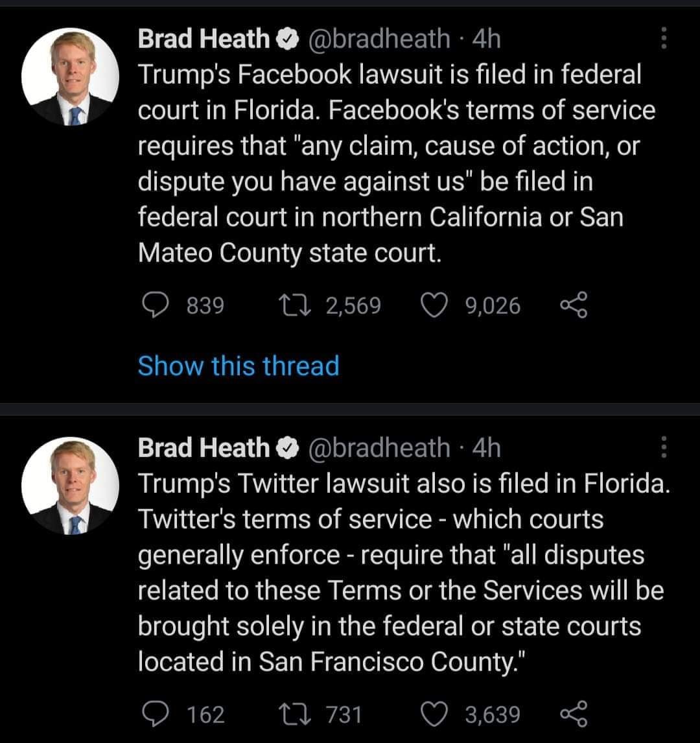The height and width of the screenshot is (743, 700).
Task: Click Brad Heath name on first tweet
Action: pyautogui.click(x=204, y=40)
